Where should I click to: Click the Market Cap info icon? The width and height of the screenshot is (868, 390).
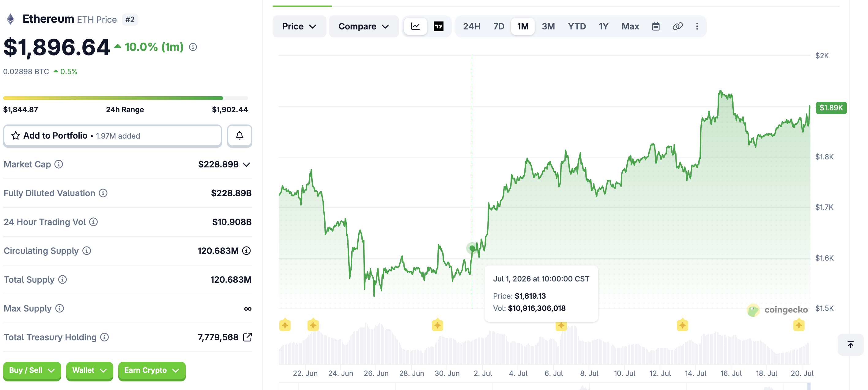tap(58, 164)
